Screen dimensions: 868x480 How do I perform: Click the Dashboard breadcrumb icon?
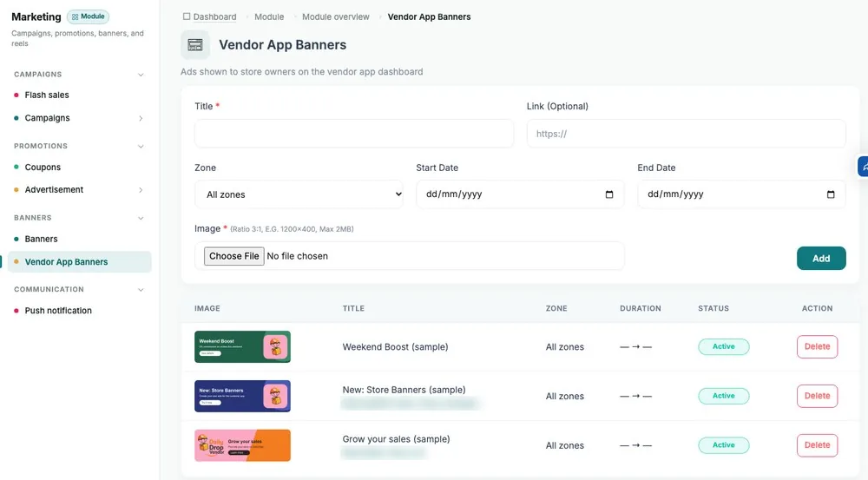pos(187,16)
